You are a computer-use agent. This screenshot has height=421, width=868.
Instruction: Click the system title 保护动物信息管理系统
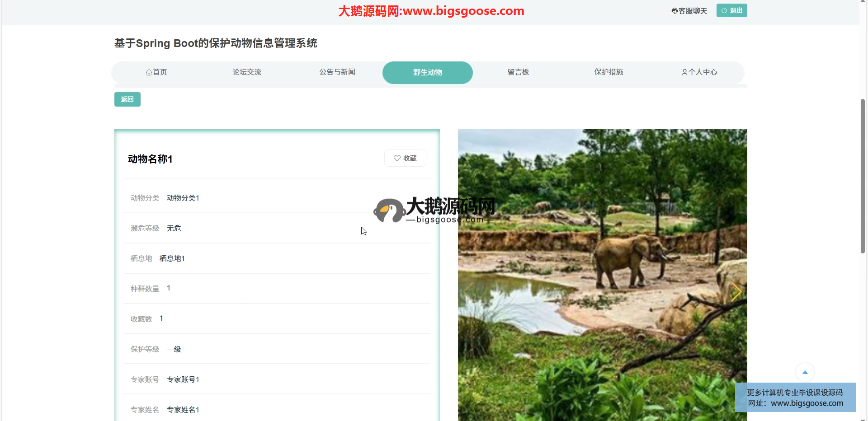216,43
